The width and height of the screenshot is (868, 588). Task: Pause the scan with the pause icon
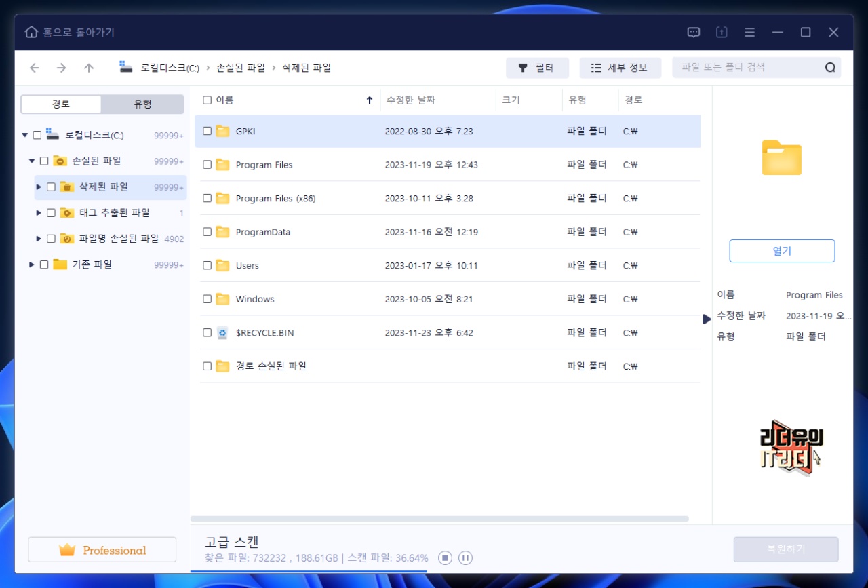click(465, 558)
